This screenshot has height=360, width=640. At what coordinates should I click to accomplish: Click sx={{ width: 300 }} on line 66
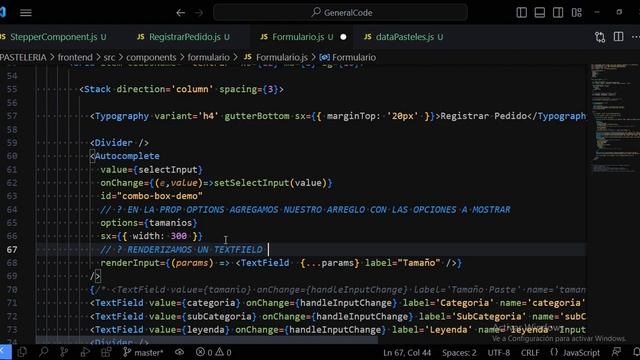[151, 236]
